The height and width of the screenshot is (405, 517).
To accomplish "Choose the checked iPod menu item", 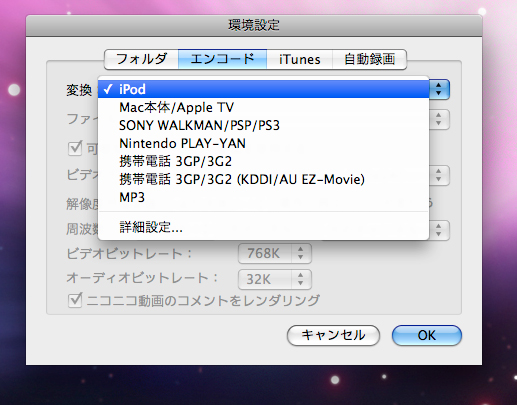I will click(263, 89).
